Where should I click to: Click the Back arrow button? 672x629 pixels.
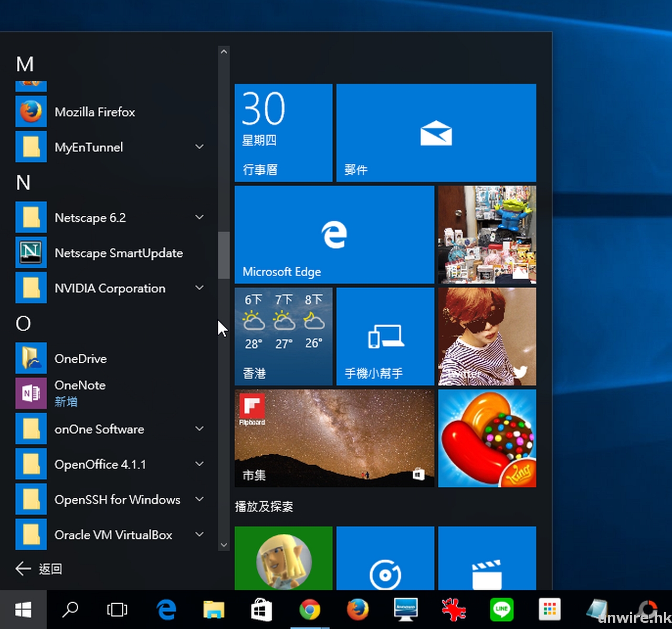24,569
